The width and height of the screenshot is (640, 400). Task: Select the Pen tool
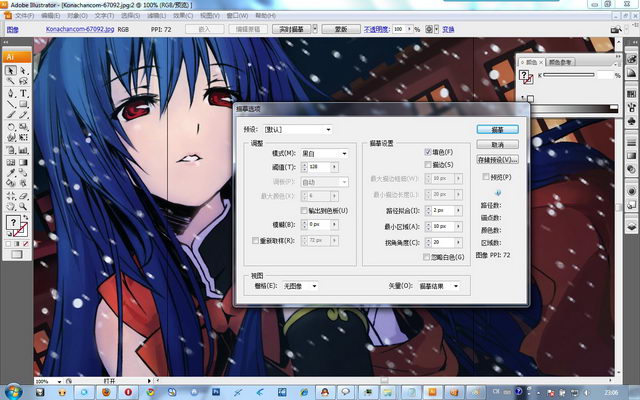[11, 93]
